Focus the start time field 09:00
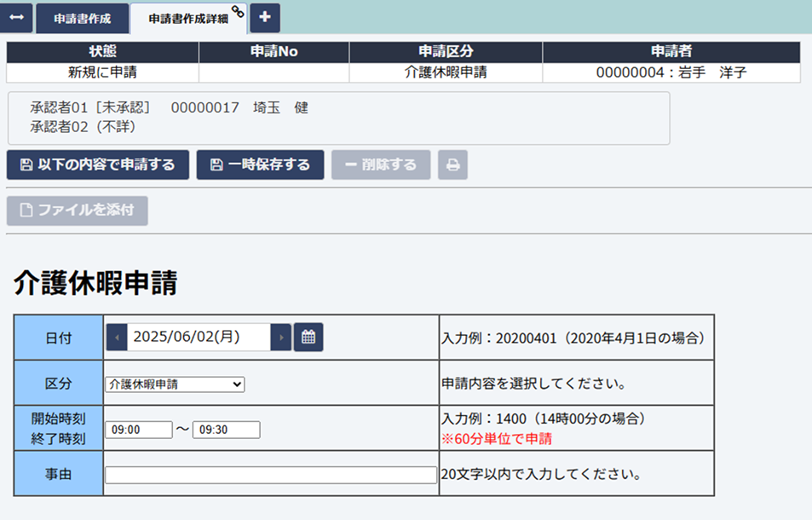The height and width of the screenshot is (520, 812). [138, 430]
